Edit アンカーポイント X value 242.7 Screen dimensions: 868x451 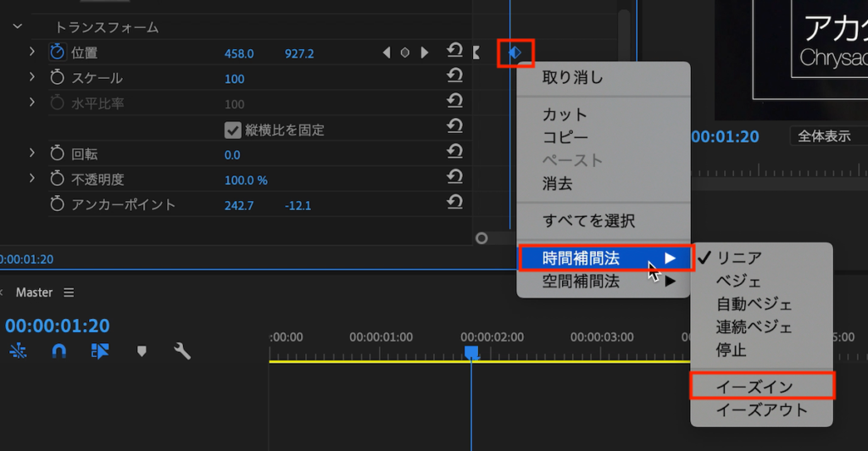click(239, 206)
